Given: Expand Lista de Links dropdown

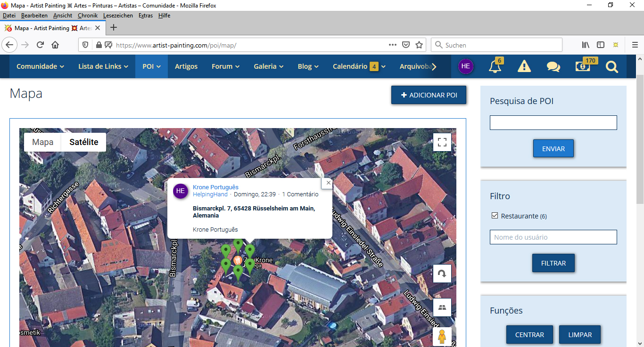Looking at the screenshot, I should point(103,66).
